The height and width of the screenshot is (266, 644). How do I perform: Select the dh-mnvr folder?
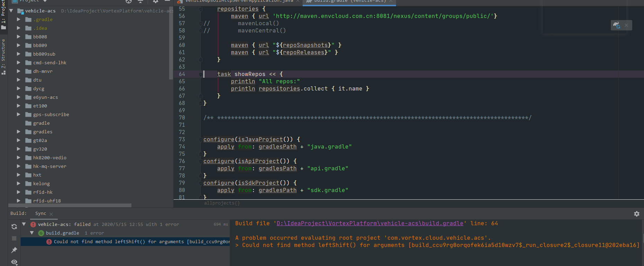pyautogui.click(x=43, y=71)
